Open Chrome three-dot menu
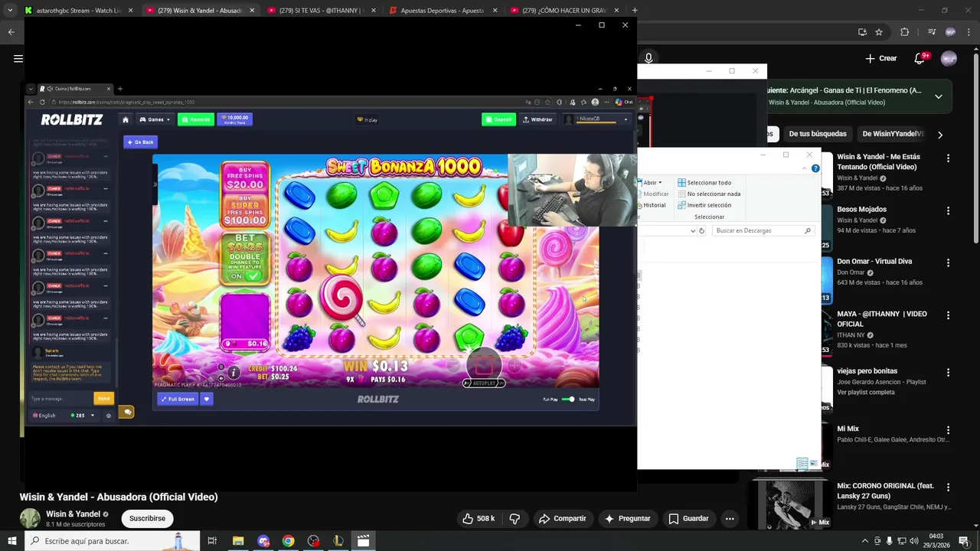 point(969,31)
